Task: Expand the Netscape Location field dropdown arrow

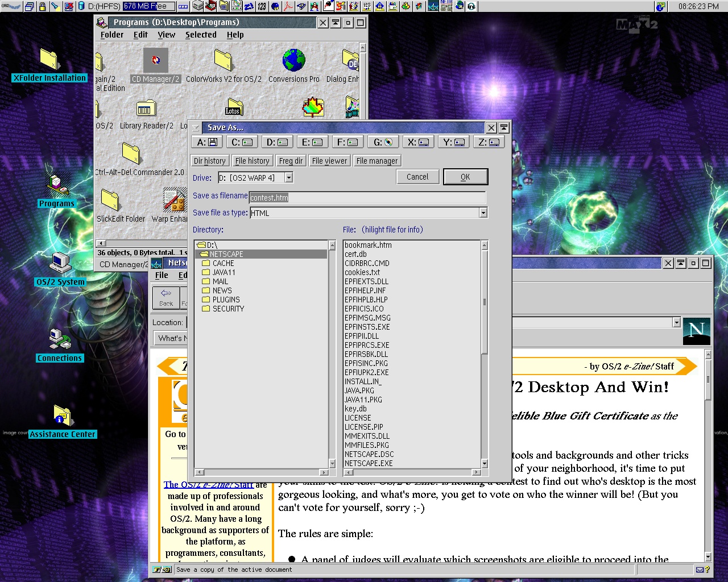Action: point(676,322)
